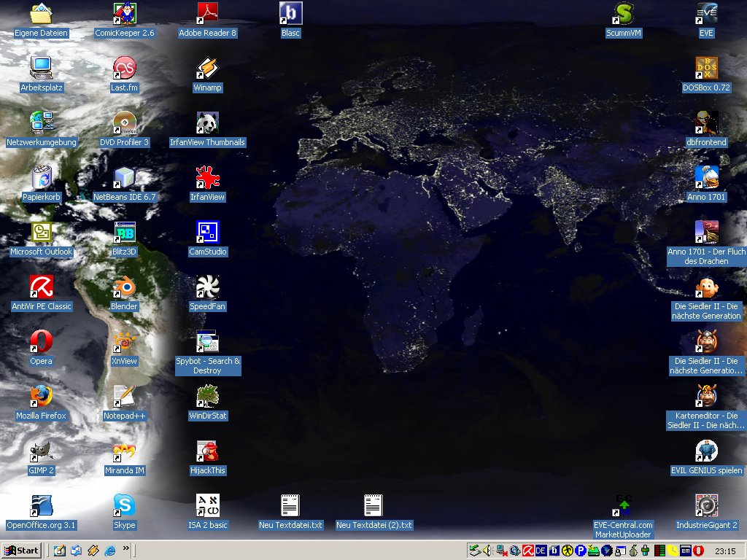Click Internet Explorer in quick launch bar
Viewport: 747px width, 560px height.
(110, 551)
